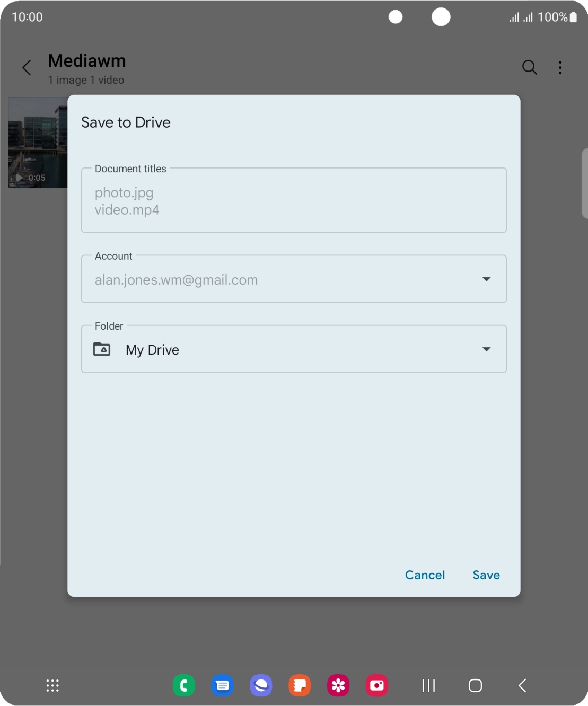The width and height of the screenshot is (588, 706).
Task: Open the Messages app
Action: pos(222,685)
